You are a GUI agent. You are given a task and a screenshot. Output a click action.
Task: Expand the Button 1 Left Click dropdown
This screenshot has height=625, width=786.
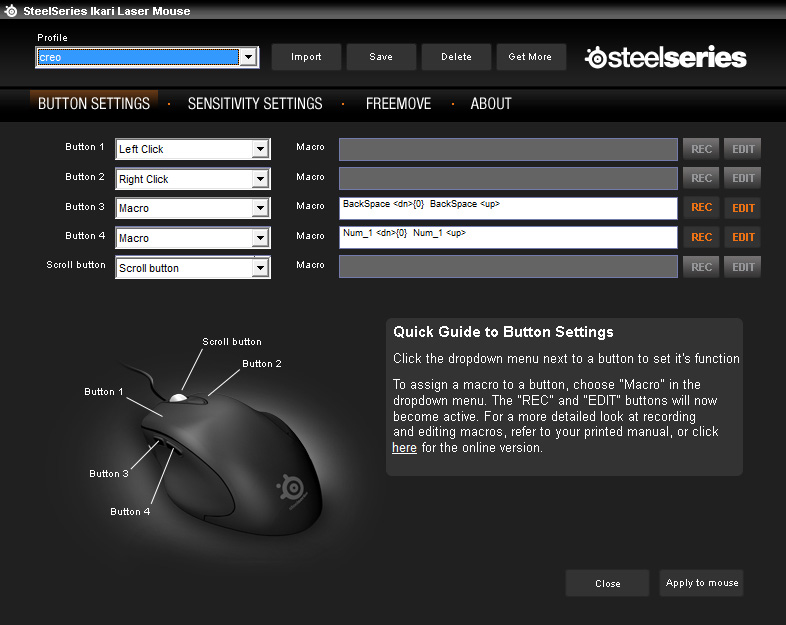260,149
